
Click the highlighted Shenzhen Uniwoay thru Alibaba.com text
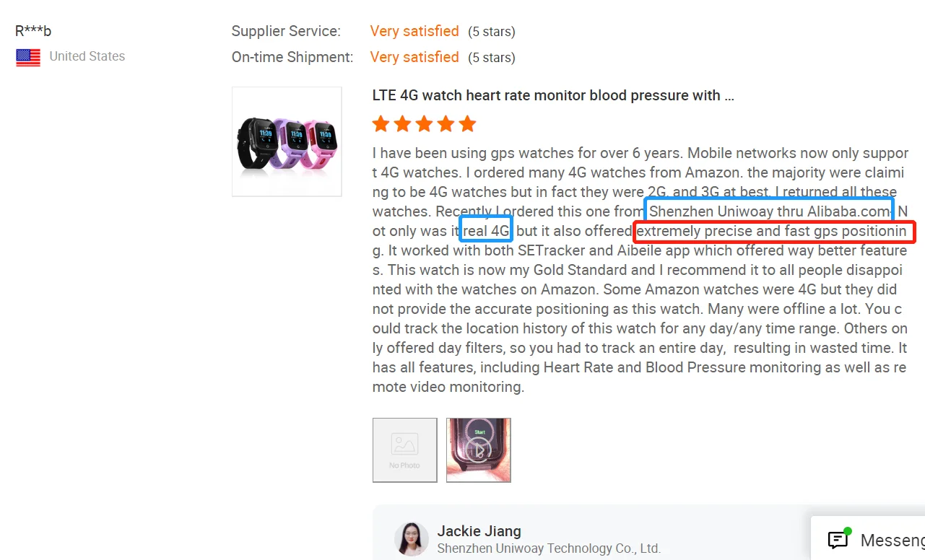click(x=770, y=211)
